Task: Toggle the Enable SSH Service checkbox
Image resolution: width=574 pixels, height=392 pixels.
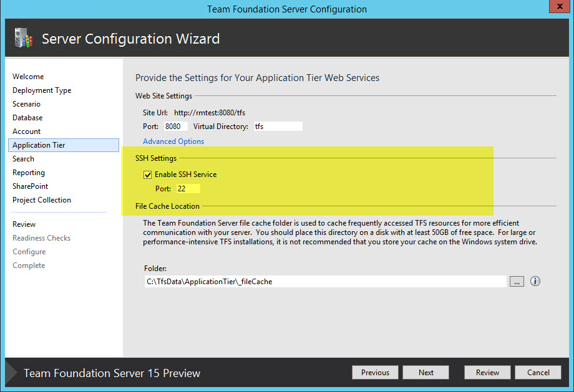Action: tap(147, 174)
